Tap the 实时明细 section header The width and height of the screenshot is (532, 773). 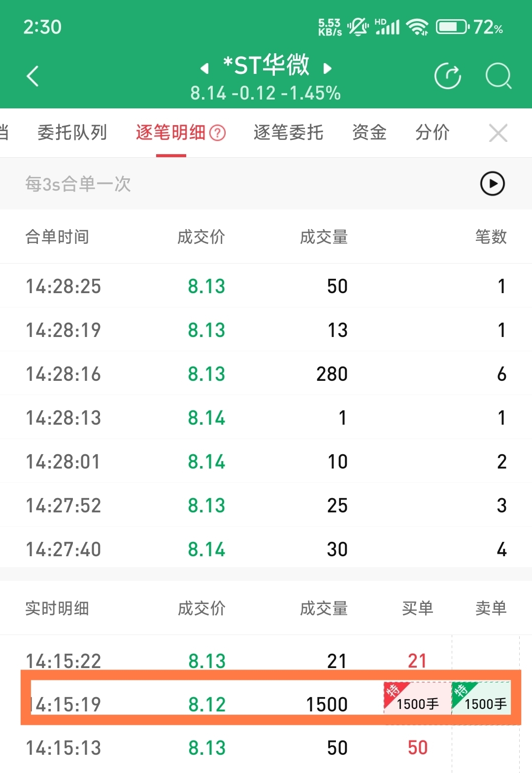[x=57, y=608]
